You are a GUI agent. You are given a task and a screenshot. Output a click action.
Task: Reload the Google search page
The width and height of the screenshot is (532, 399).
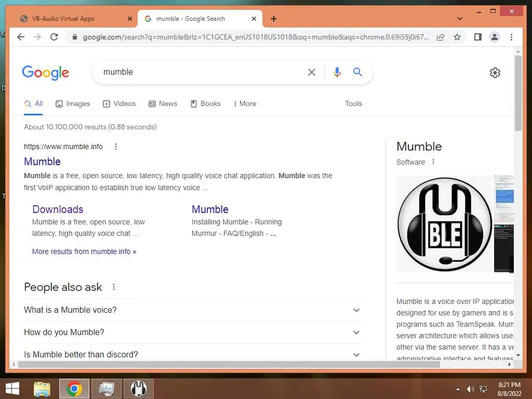click(x=54, y=37)
